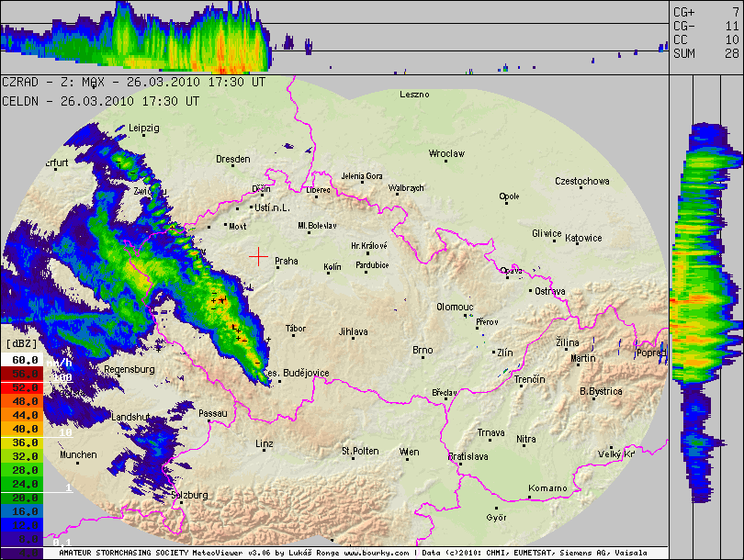
Task: Click the CG- lightning count row
Action: (x=706, y=26)
